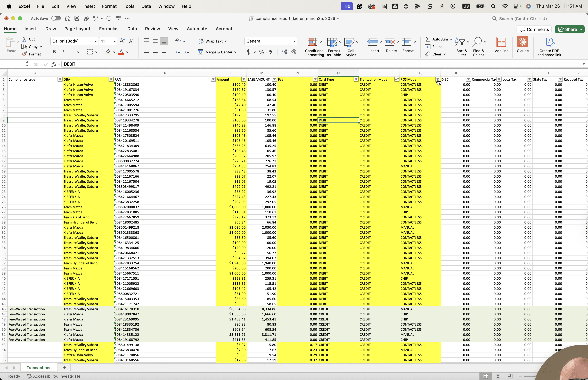Screen dimensions: 588x380
Task: Open the Comments button
Action: point(534,29)
